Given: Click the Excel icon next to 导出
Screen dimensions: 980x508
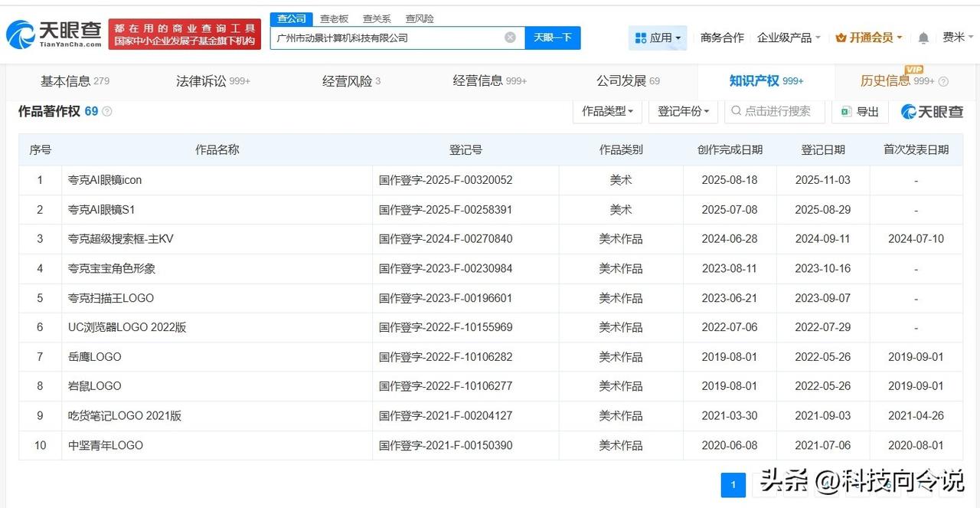Looking at the screenshot, I should pos(844,111).
